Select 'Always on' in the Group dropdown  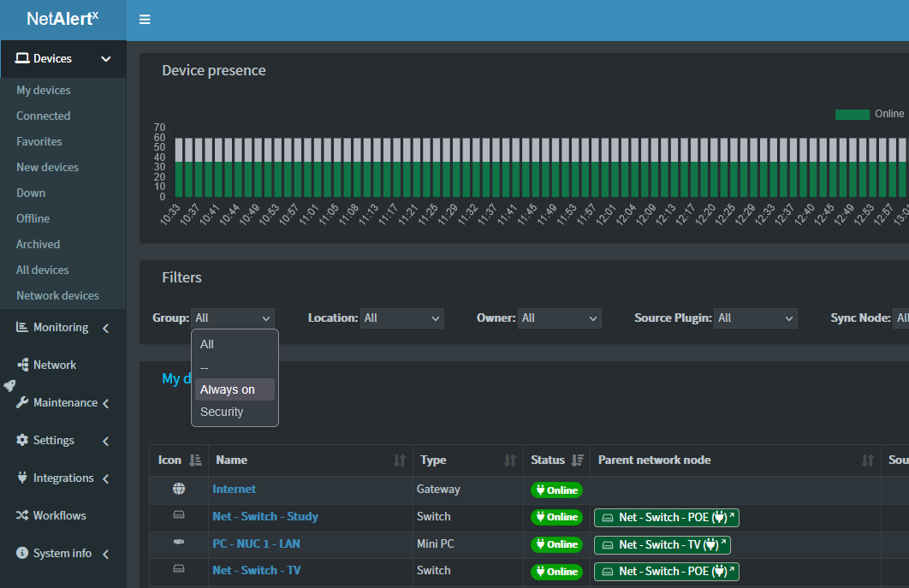(x=228, y=389)
